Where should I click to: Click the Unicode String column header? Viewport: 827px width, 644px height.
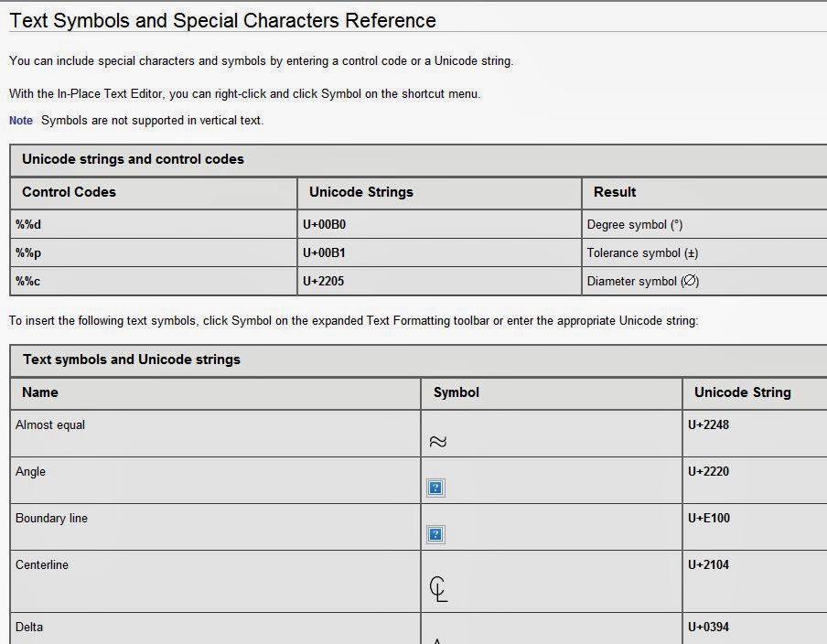click(x=742, y=392)
